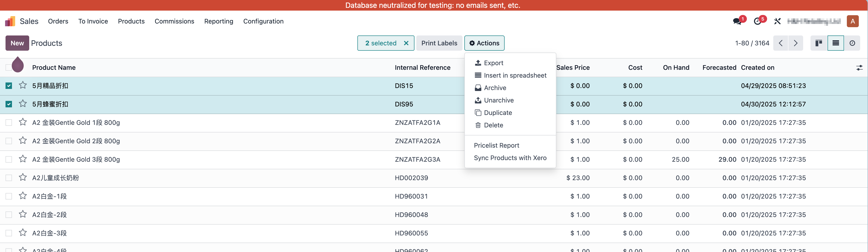Viewport: 868px width, 252px height.
Task: Collapse the Actions dropdown button
Action: (x=484, y=43)
